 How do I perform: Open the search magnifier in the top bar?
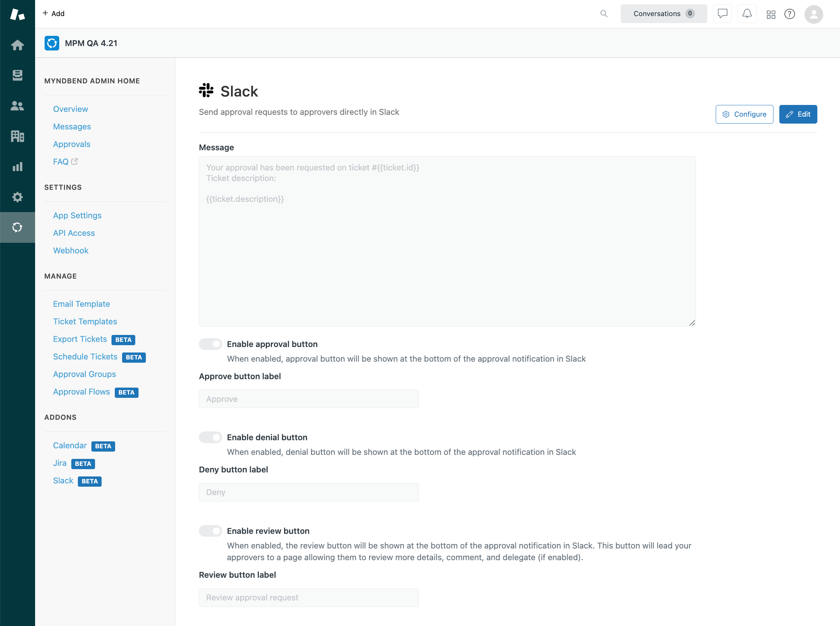[603, 13]
